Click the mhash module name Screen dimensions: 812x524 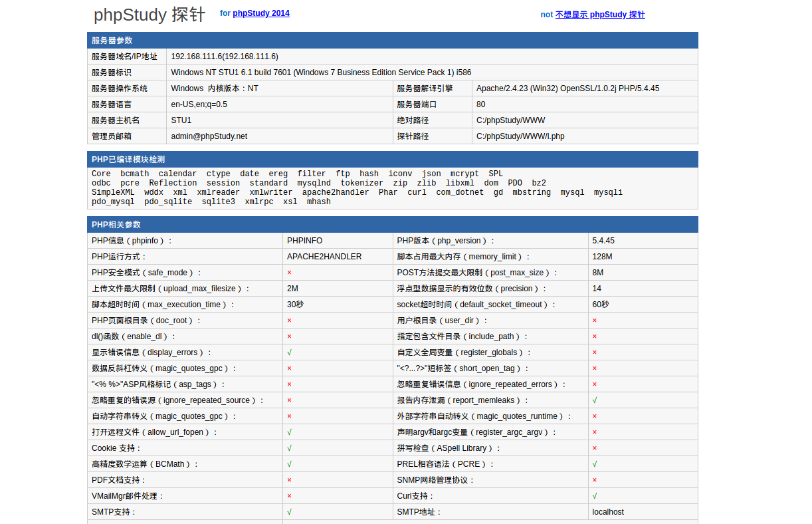pos(319,202)
